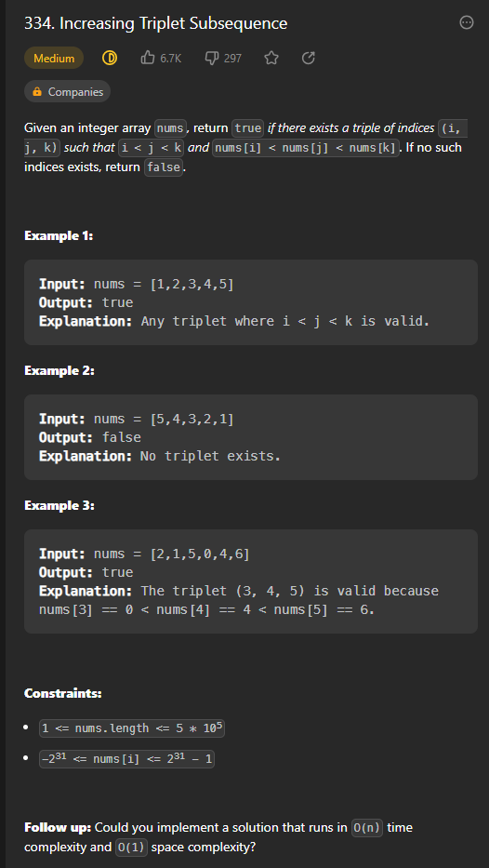Click the 297 dislikes count
Image resolution: width=489 pixels, height=868 pixels.
pyautogui.click(x=232, y=58)
